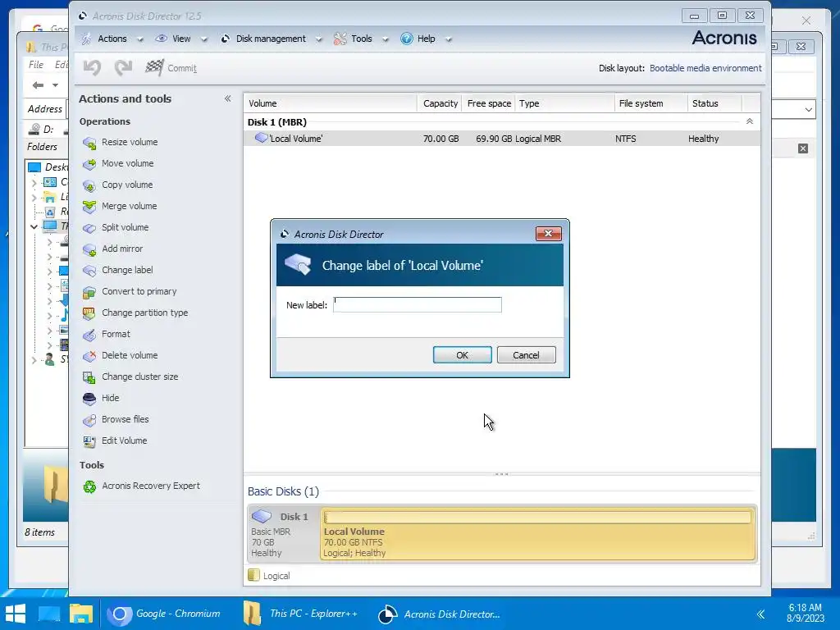Open the Actions menu
Image resolution: width=840 pixels, height=630 pixels.
click(112, 39)
